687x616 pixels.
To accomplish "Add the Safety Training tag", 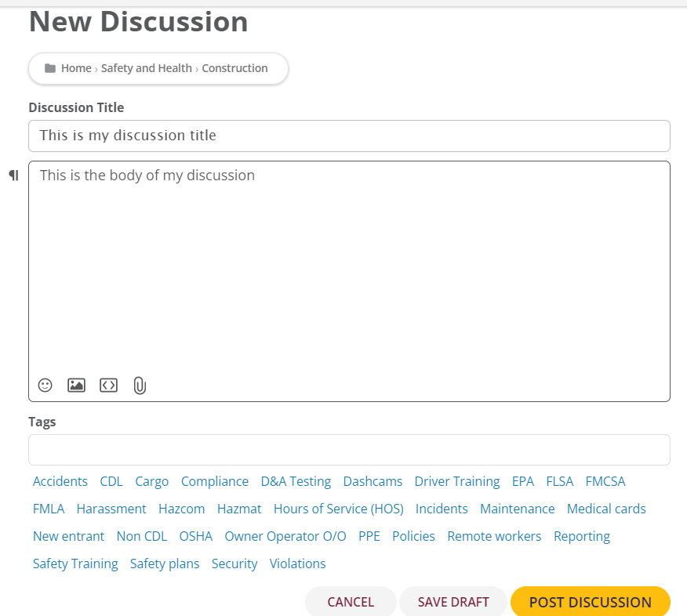I will click(75, 563).
